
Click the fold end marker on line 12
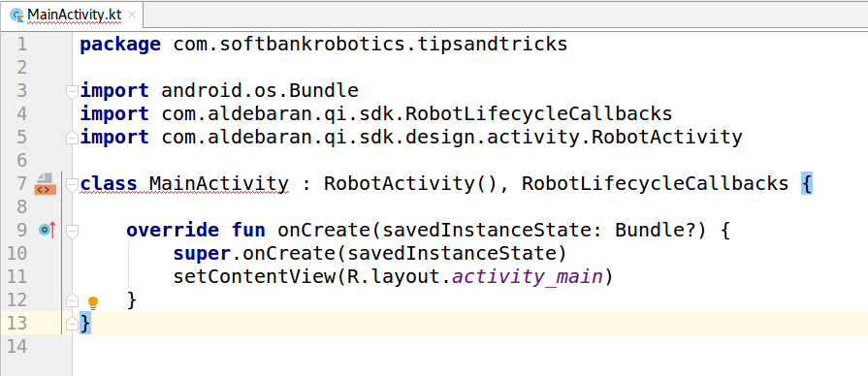click(x=72, y=300)
